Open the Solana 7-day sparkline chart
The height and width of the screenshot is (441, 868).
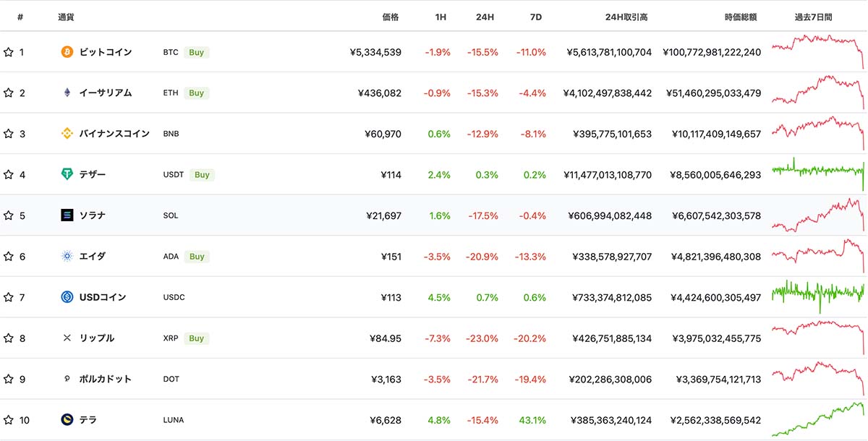tap(818, 215)
